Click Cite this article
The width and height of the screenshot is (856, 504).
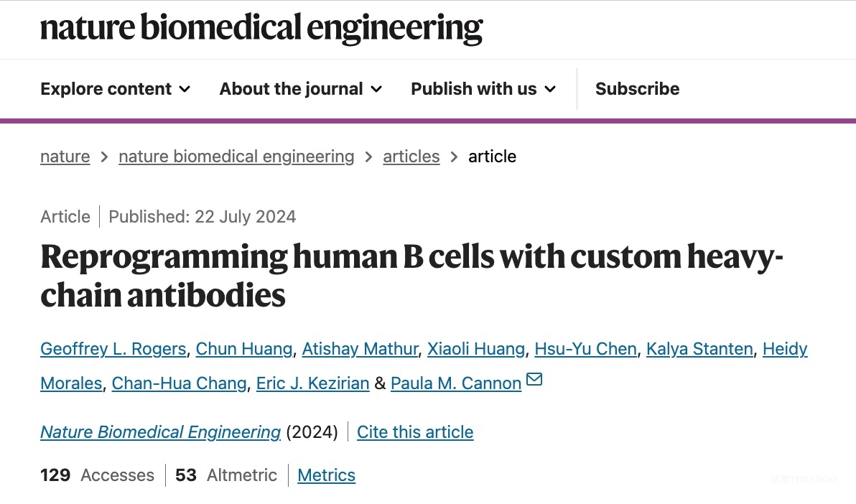415,432
